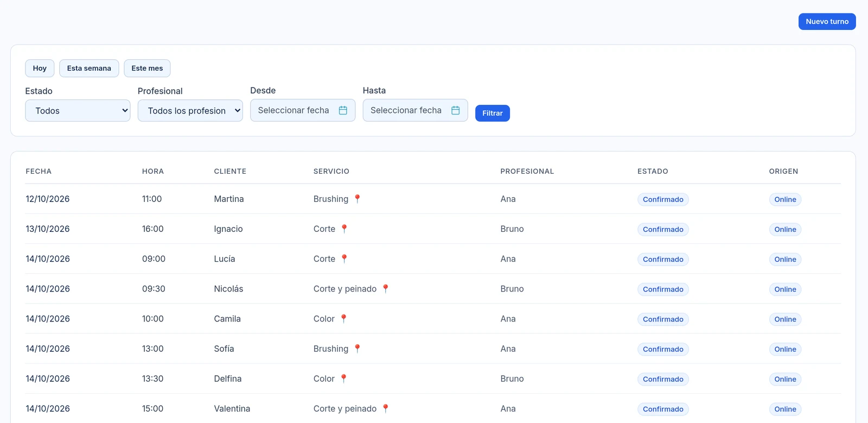This screenshot has width=868, height=423.
Task: Focus the Hasta date input field
Action: tap(416, 110)
